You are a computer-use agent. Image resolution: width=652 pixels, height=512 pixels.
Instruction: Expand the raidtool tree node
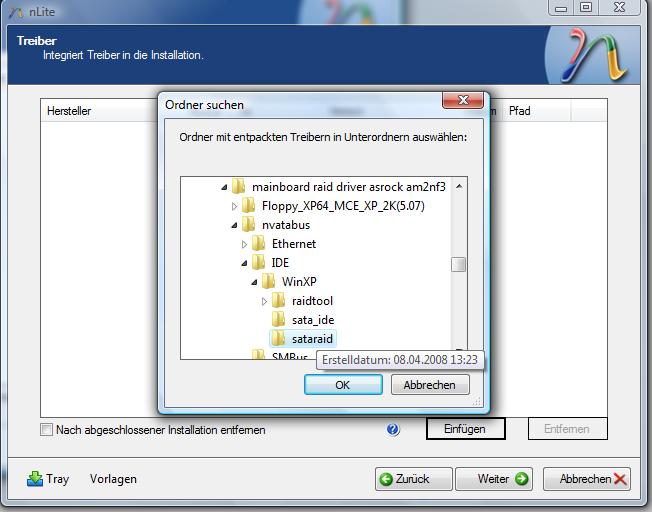[x=264, y=301]
